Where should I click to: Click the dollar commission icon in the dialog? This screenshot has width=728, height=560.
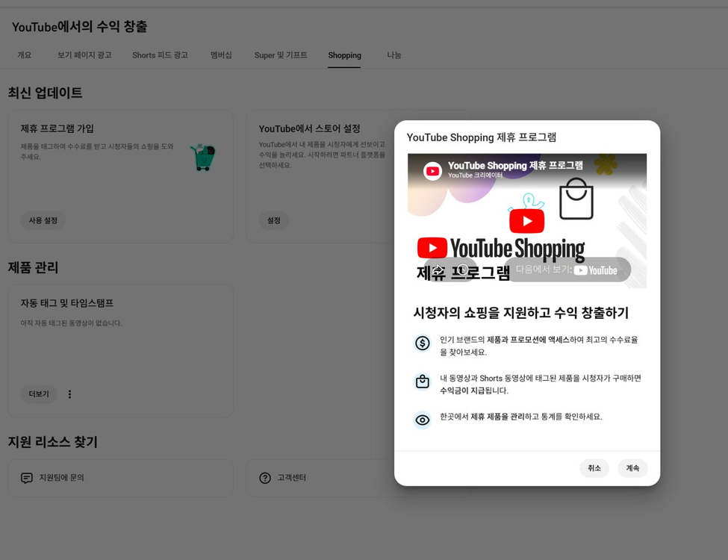(422, 344)
